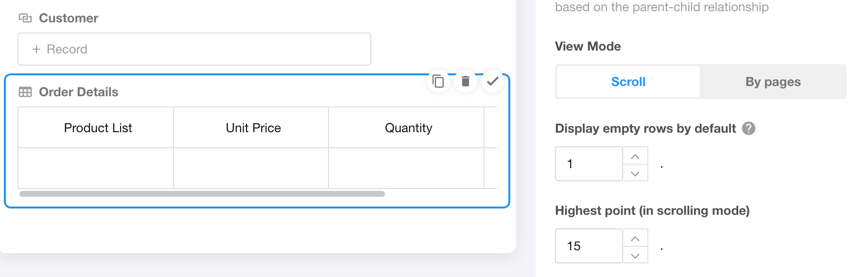Screen dimensions: 868x277
Task: Click the Order Details horizontal scrollbar
Action: point(202,194)
